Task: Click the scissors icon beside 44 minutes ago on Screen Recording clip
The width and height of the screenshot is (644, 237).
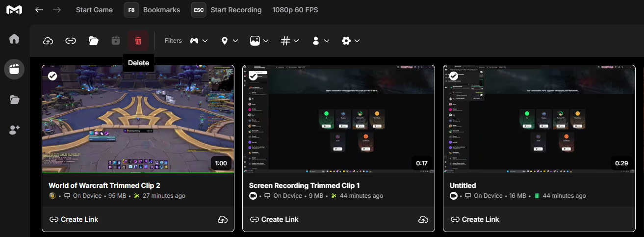Action: point(334,196)
